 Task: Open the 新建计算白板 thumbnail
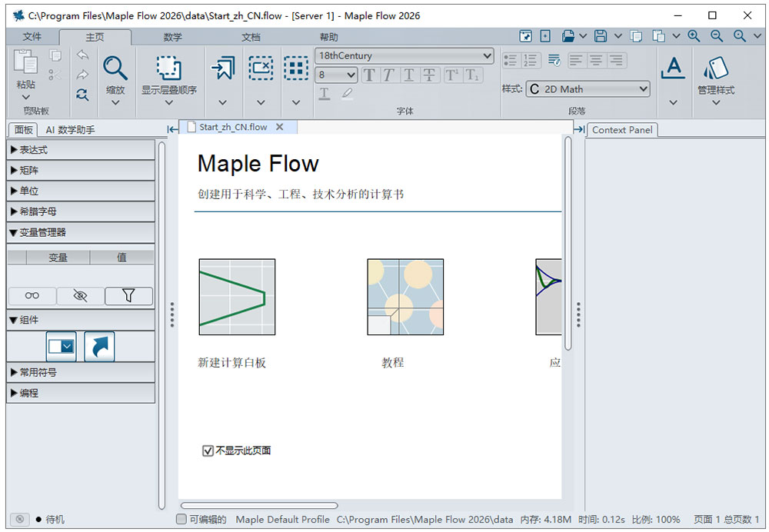[237, 297]
